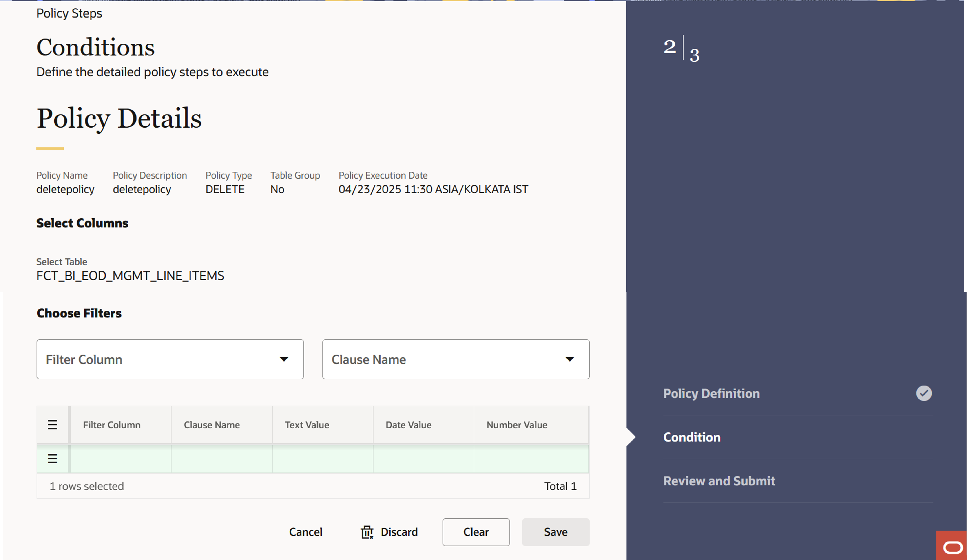
Task: Click the Date Value column header
Action: 408,425
